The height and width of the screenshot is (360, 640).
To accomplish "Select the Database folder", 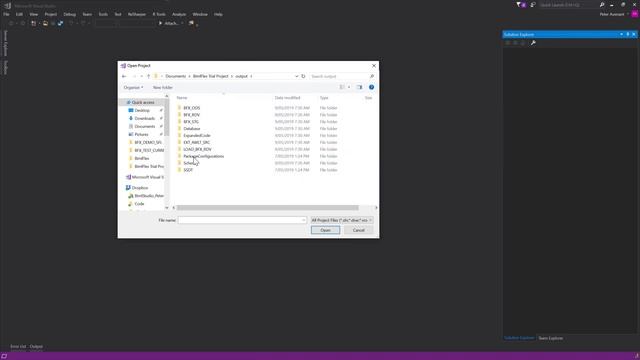I will click(191, 129).
